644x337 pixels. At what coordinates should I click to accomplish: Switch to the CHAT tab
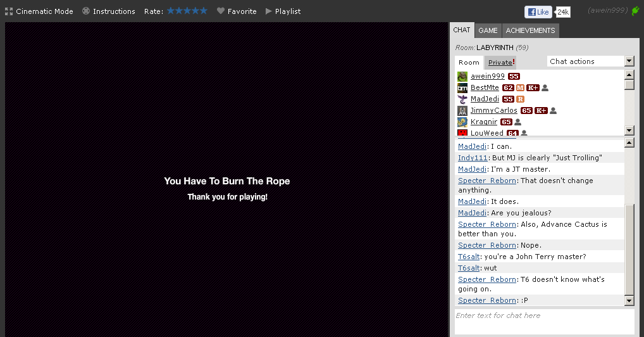[462, 30]
